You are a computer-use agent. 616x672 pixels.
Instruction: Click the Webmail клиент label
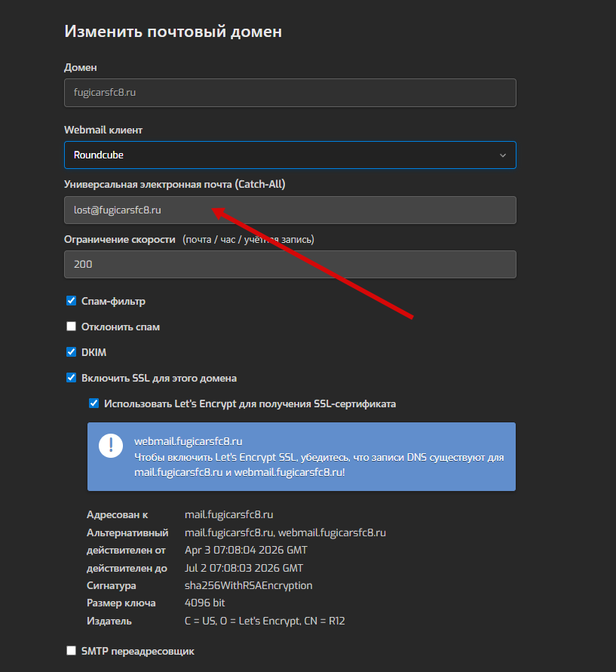pyautogui.click(x=103, y=130)
